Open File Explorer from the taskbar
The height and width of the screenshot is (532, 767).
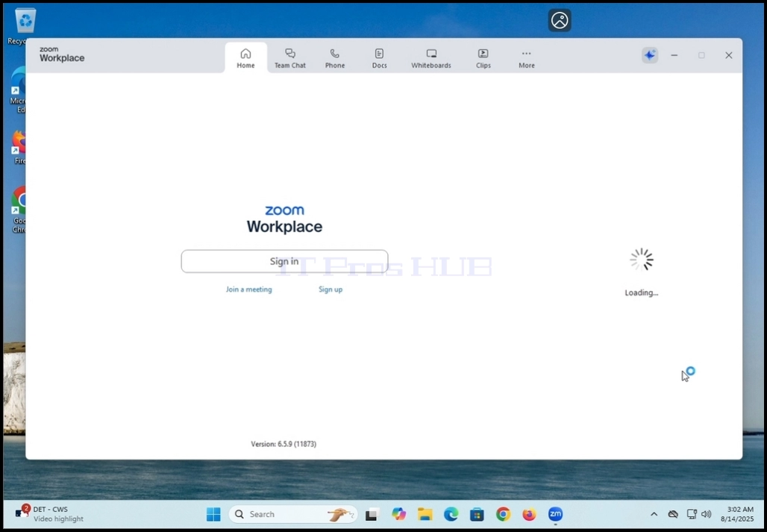tap(425, 514)
